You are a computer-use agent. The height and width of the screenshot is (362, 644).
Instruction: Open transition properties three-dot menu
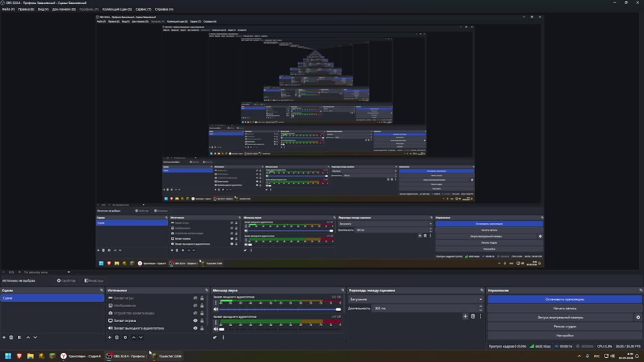point(480,316)
